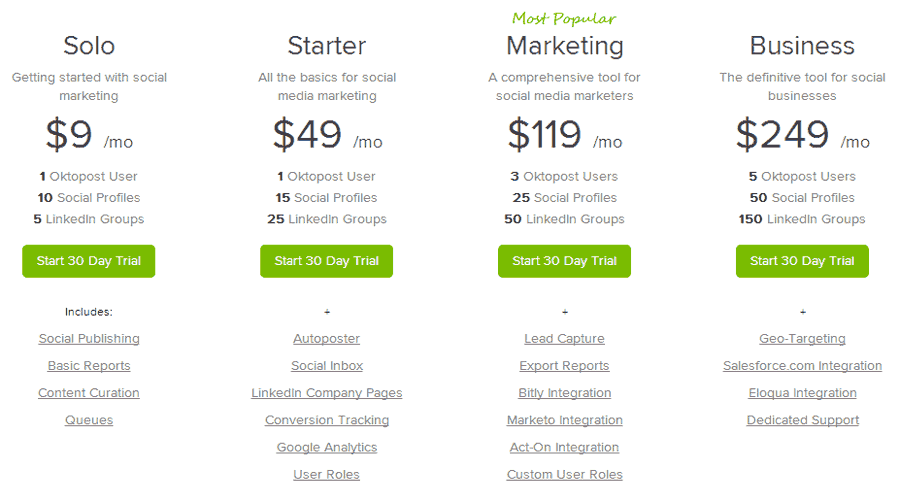Start the Solo plan 30 day trial

(89, 261)
